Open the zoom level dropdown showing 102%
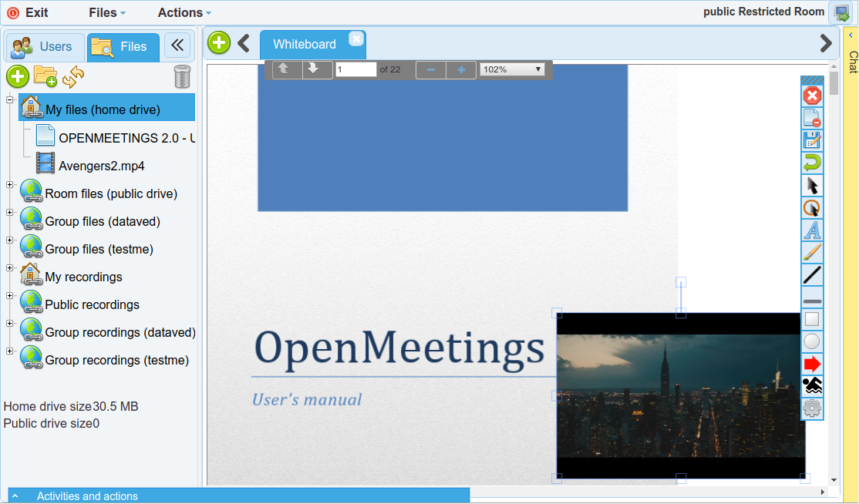 (512, 69)
